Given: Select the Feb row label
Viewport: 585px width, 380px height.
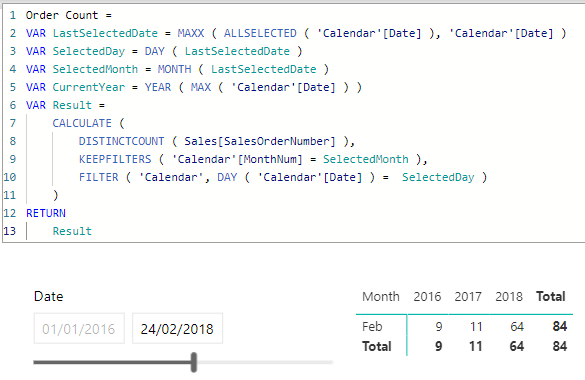Looking at the screenshot, I should (x=372, y=327).
